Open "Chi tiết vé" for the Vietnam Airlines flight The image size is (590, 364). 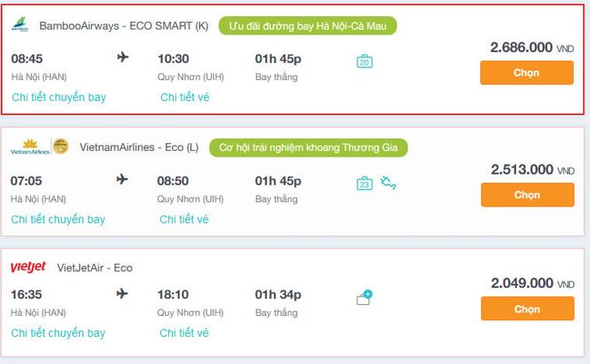(x=184, y=219)
